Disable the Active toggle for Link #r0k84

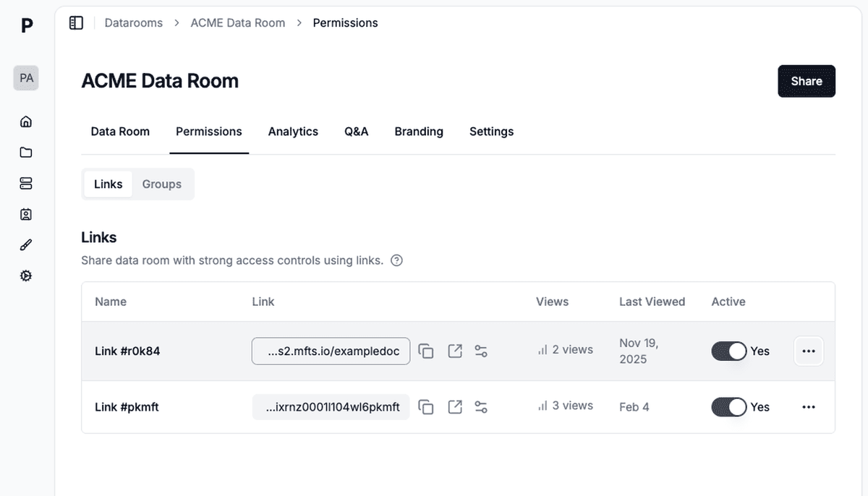pos(728,351)
